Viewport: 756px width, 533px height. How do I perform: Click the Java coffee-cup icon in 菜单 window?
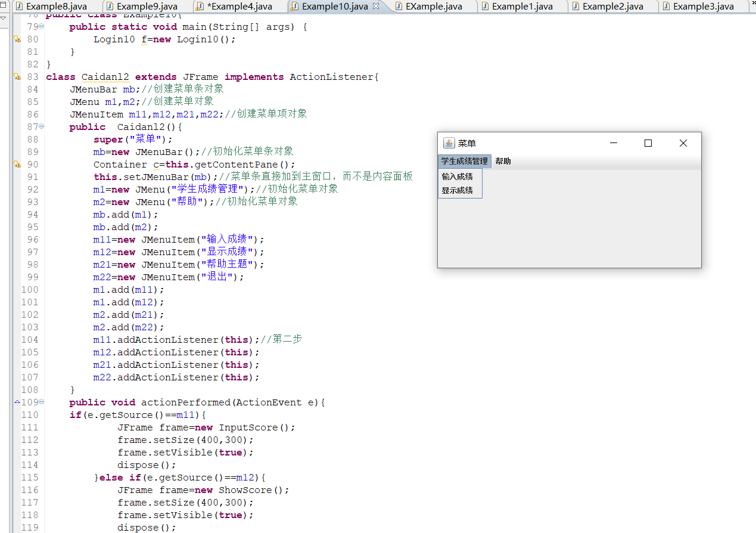pos(449,143)
